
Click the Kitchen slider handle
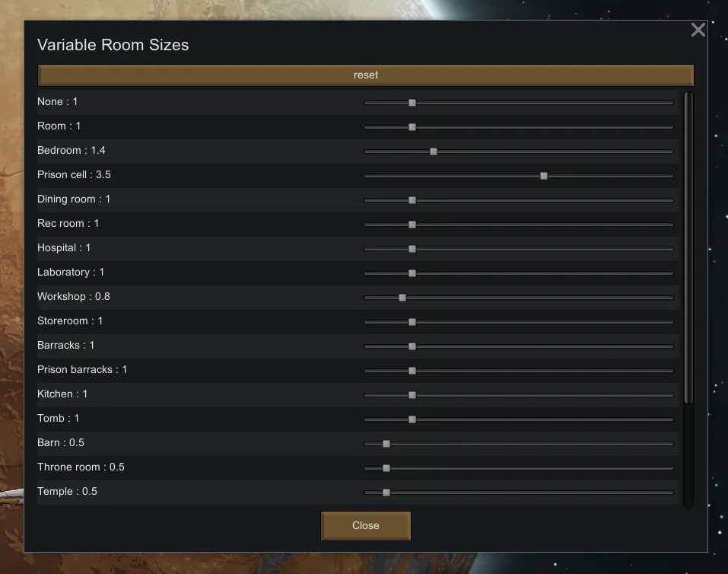tap(412, 395)
